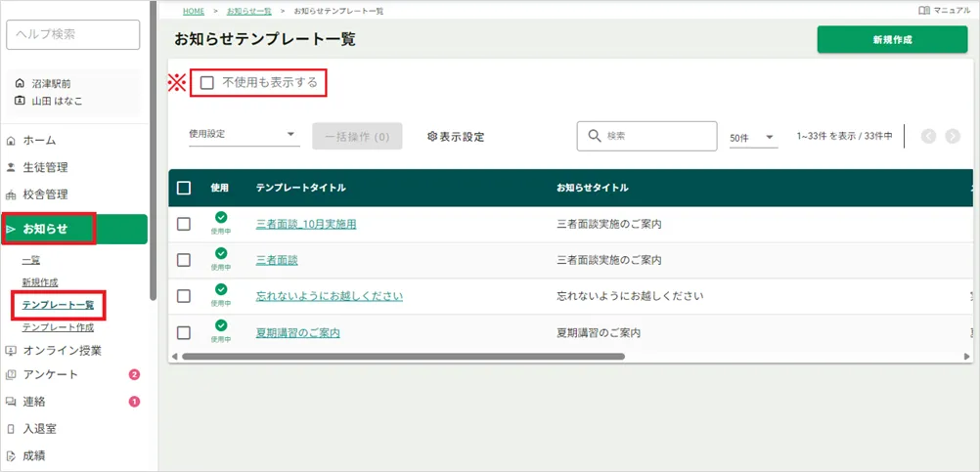The width and height of the screenshot is (980, 472).
Task: Click the gear icon beside 表示設定
Action: [432, 137]
